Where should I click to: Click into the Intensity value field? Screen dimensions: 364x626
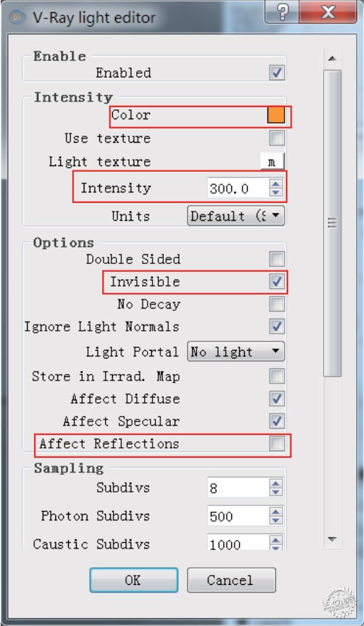coord(238,188)
